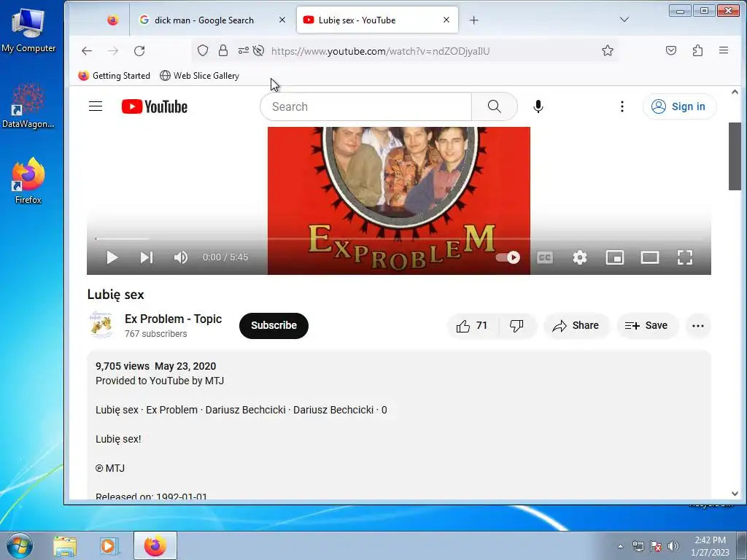Enable miniplayer mode

[x=614, y=257]
